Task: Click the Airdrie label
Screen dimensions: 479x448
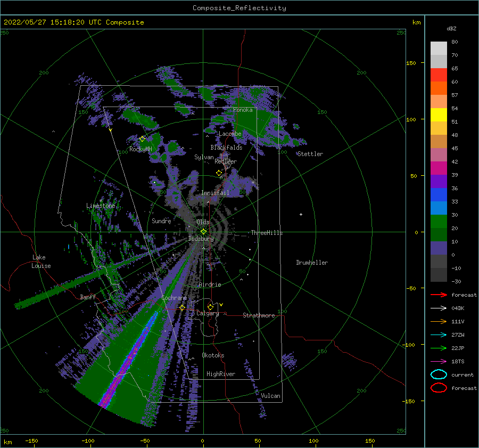Action: coord(210,284)
